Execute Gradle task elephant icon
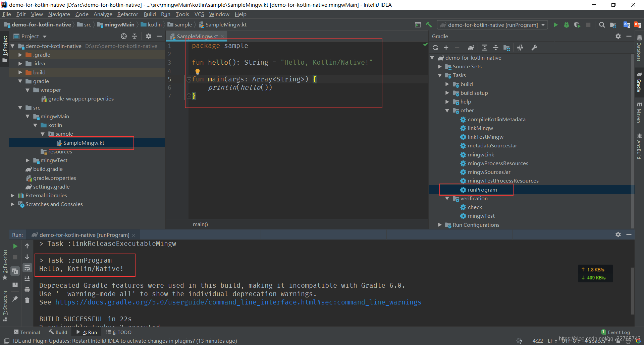 pos(471,48)
